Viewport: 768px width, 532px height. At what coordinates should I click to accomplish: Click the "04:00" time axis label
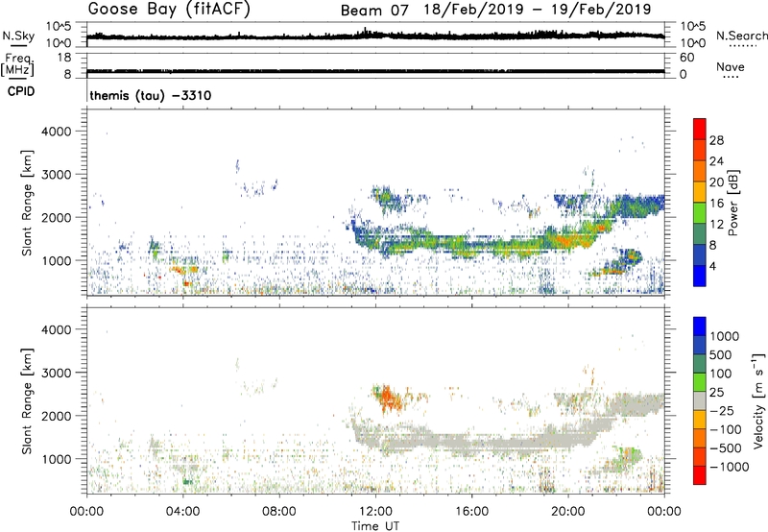pos(182,512)
